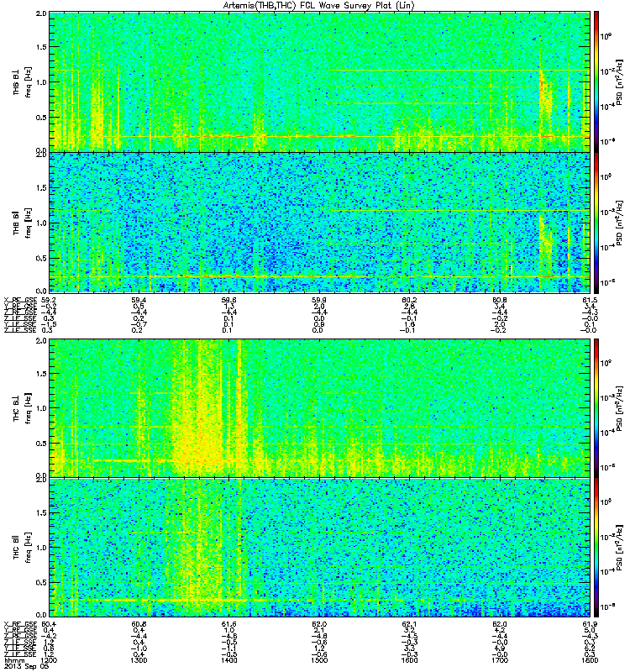Click the 1700 time tick label
Screen dimensions: 630x672
point(500,660)
